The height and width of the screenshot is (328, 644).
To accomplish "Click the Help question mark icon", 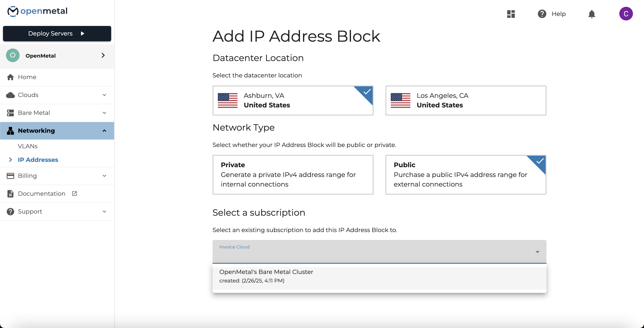I will [542, 14].
